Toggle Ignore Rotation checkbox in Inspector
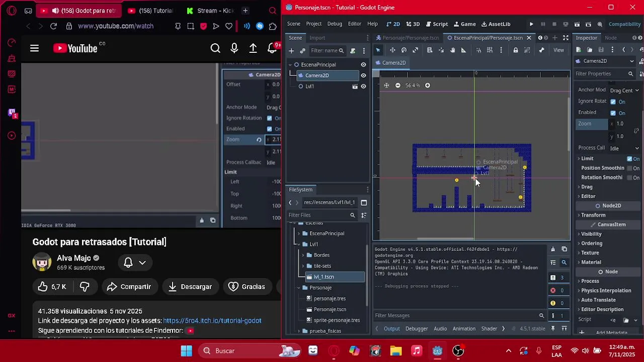Screen dimensions: 644x362 [613, 102]
